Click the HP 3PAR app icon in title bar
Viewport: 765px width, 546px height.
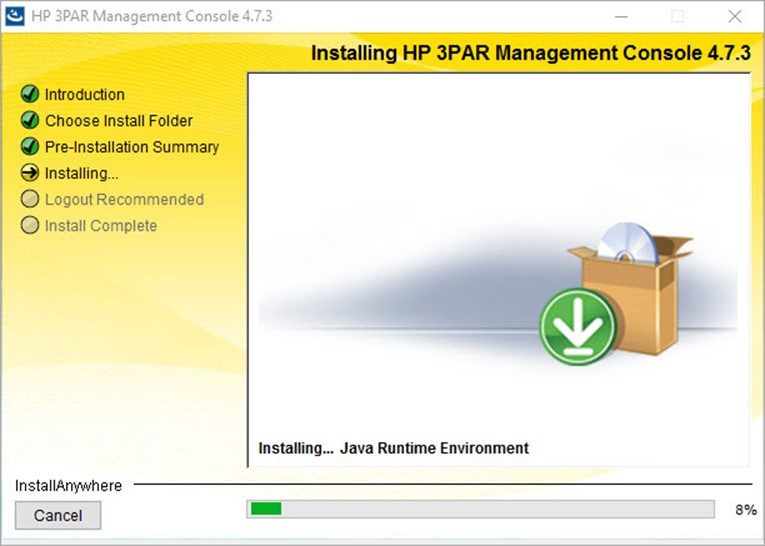pyautogui.click(x=15, y=16)
